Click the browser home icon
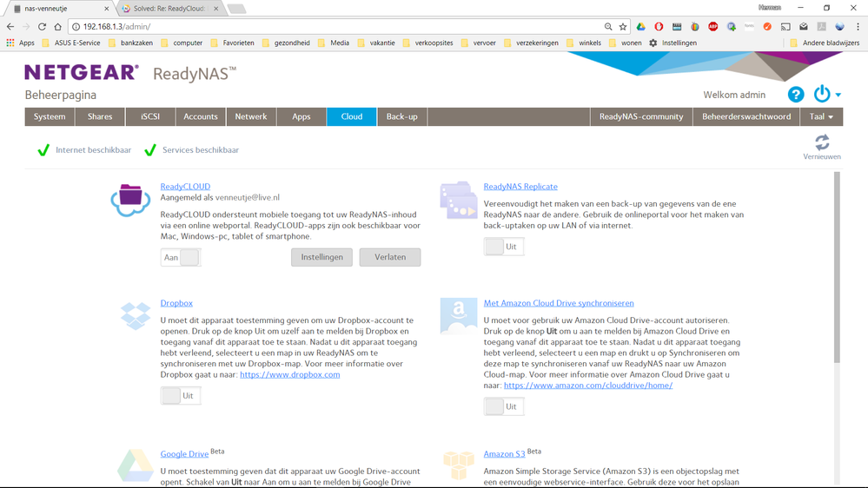This screenshot has width=868, height=488. pyautogui.click(x=57, y=27)
